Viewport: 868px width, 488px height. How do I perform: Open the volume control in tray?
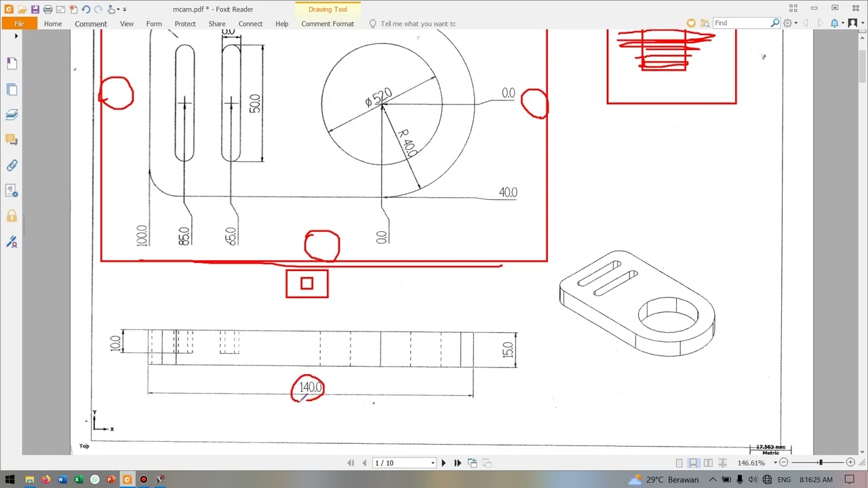(753, 479)
